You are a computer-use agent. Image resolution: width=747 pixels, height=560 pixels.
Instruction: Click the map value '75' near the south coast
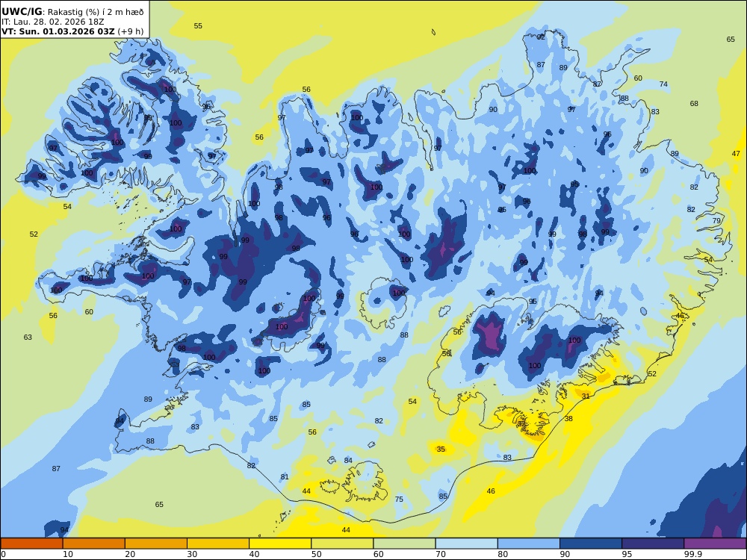click(399, 499)
